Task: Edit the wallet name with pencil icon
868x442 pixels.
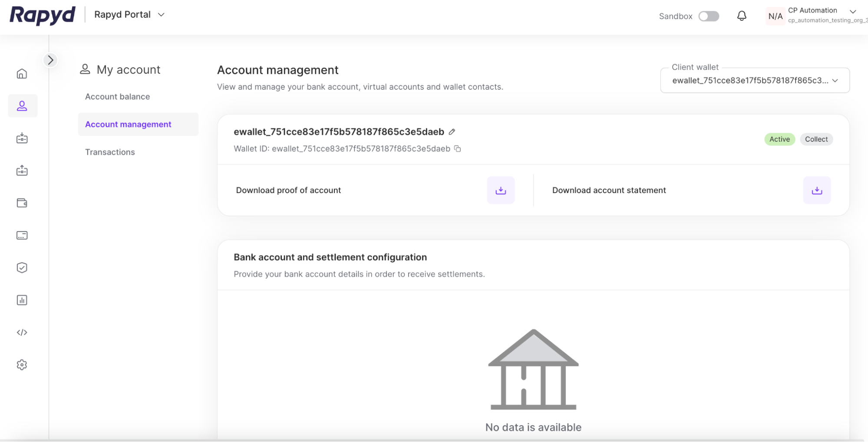Action: (452, 132)
